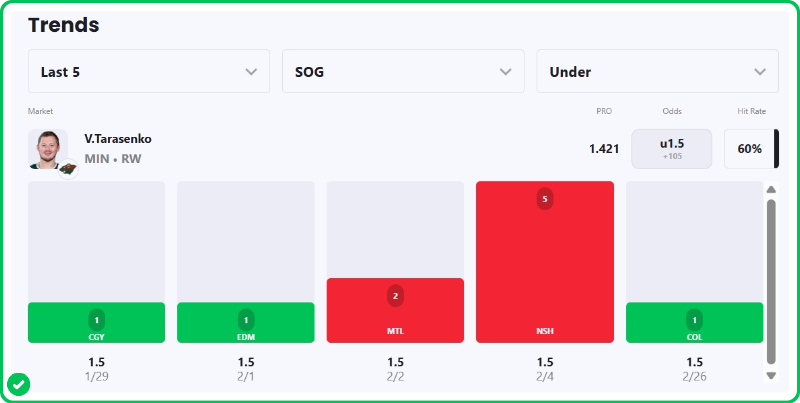Open the Under dropdown selector
Image resolution: width=800 pixels, height=403 pixels.
coord(657,72)
